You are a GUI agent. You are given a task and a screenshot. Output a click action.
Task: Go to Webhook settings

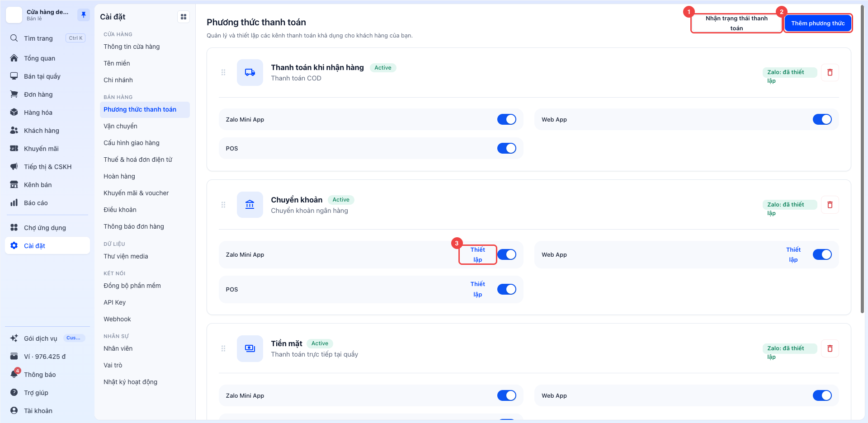point(145,319)
